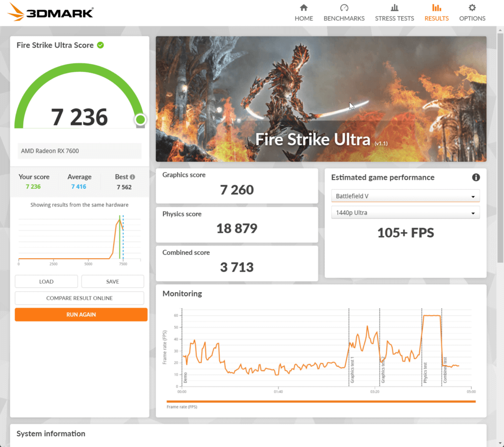Click the vertical scrollbar on the right
Screen dimensions: 504x447
[x=501, y=148]
